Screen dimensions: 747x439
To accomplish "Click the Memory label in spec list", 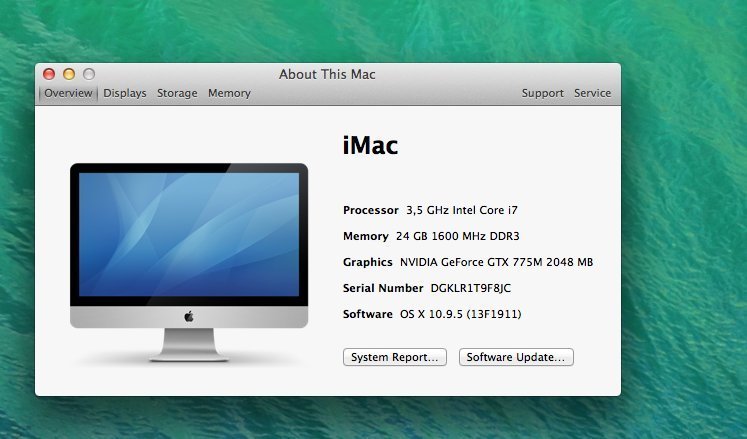I will [366, 236].
